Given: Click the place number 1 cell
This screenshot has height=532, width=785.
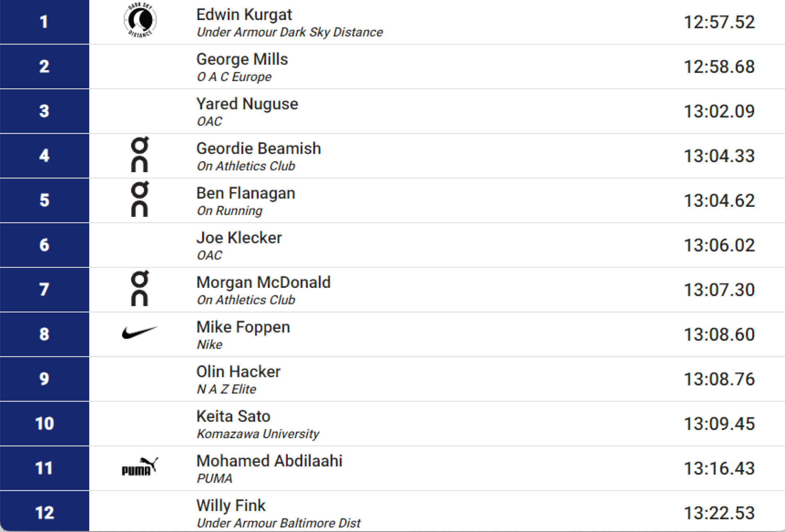Looking at the screenshot, I should (44, 22).
